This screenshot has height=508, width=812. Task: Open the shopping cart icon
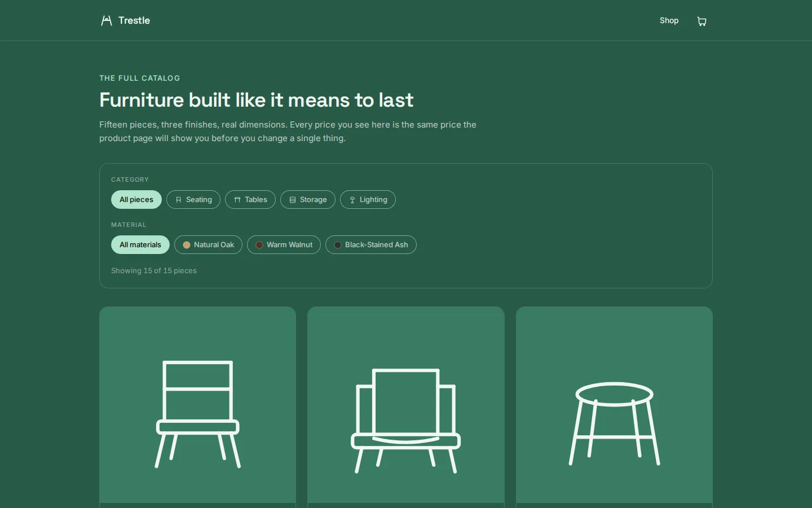point(701,21)
